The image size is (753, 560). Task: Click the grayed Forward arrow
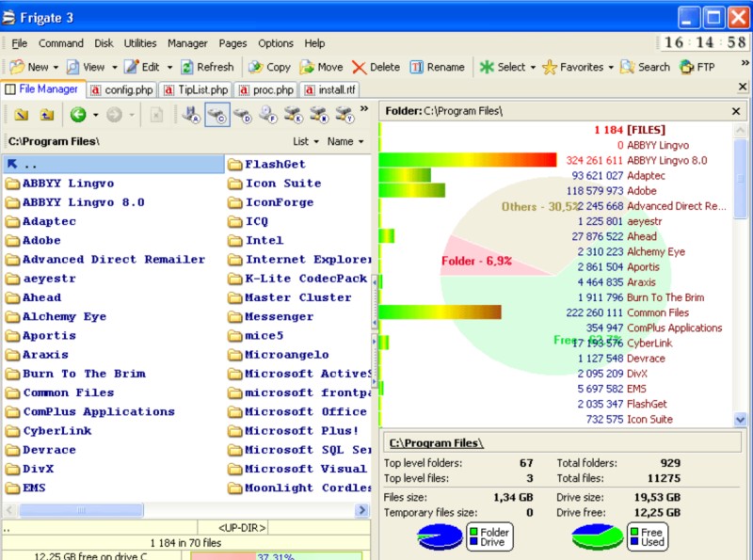114,115
